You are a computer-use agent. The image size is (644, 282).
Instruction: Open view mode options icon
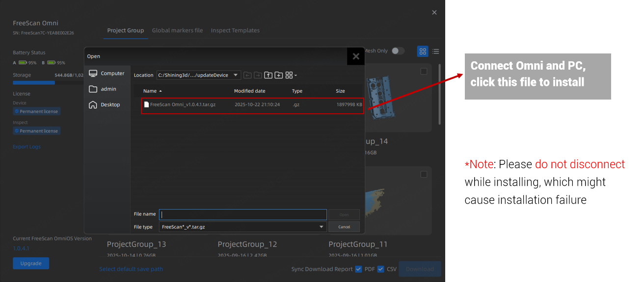pyautogui.click(x=291, y=75)
